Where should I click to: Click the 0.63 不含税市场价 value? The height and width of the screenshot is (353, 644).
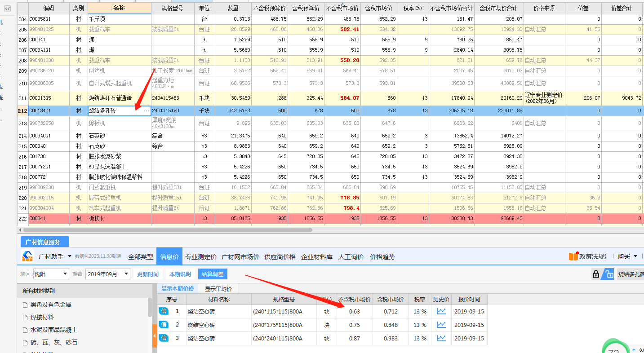click(x=355, y=311)
